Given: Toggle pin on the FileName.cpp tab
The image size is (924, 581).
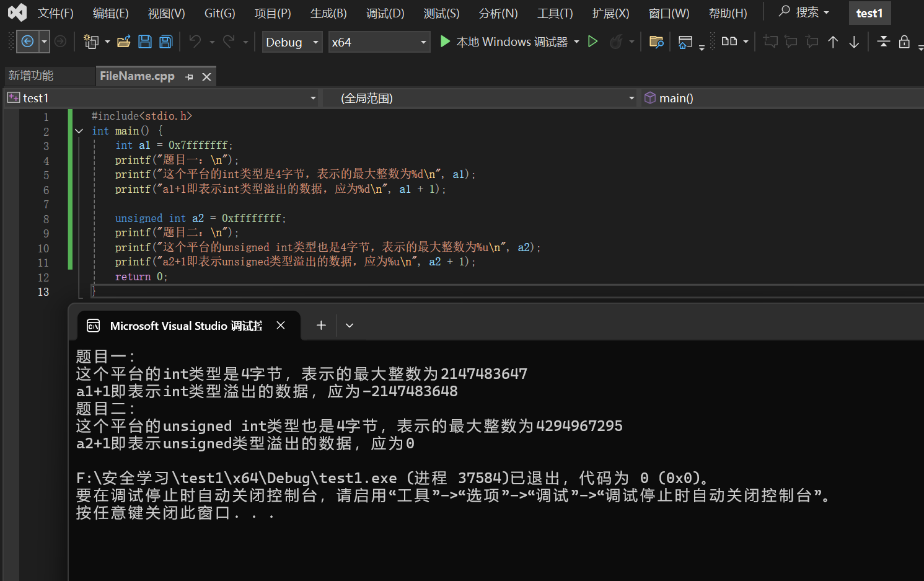Looking at the screenshot, I should [x=189, y=77].
